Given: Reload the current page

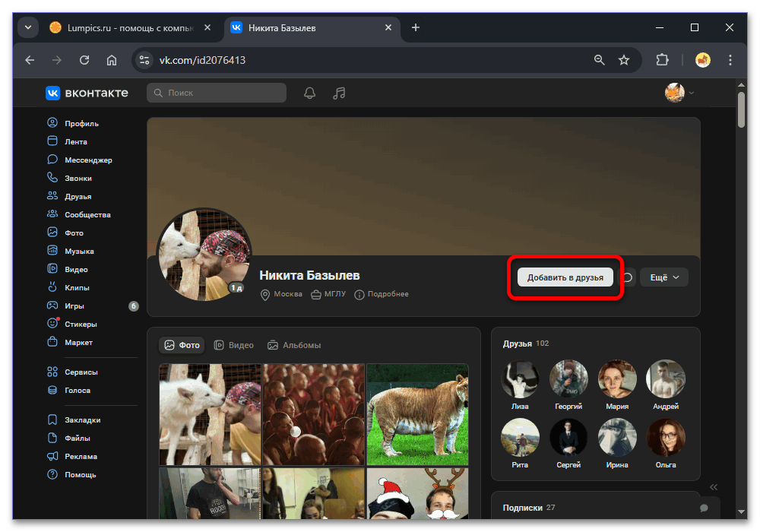Looking at the screenshot, I should (84, 60).
